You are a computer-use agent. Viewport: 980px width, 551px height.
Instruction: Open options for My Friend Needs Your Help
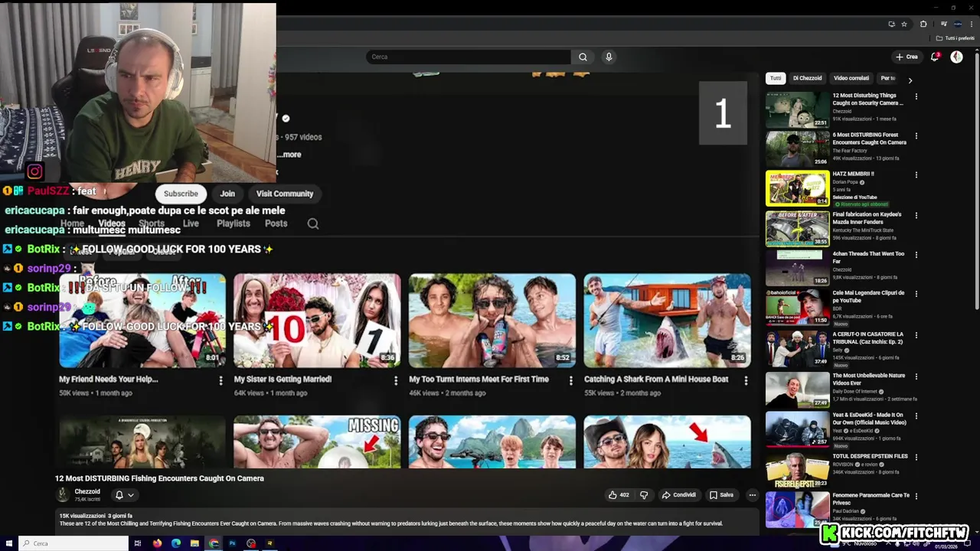click(x=220, y=380)
